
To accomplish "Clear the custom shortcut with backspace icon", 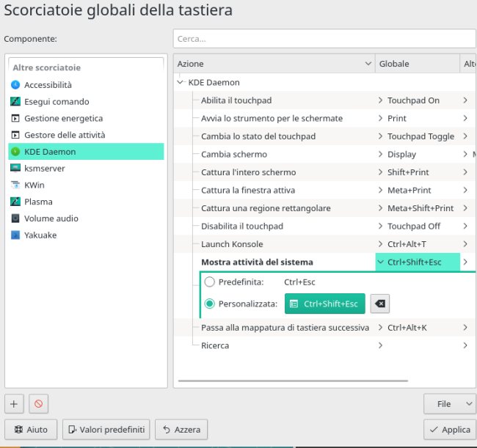I will point(380,304).
